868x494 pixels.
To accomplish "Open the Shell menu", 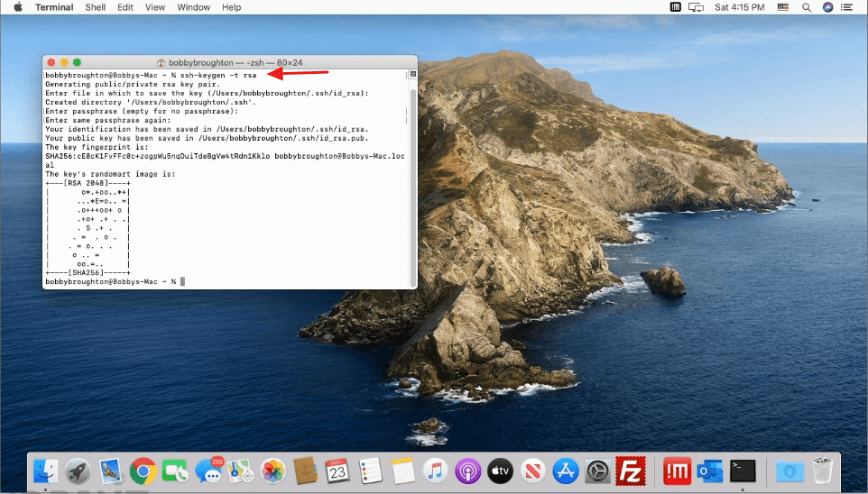I will pyautogui.click(x=96, y=7).
